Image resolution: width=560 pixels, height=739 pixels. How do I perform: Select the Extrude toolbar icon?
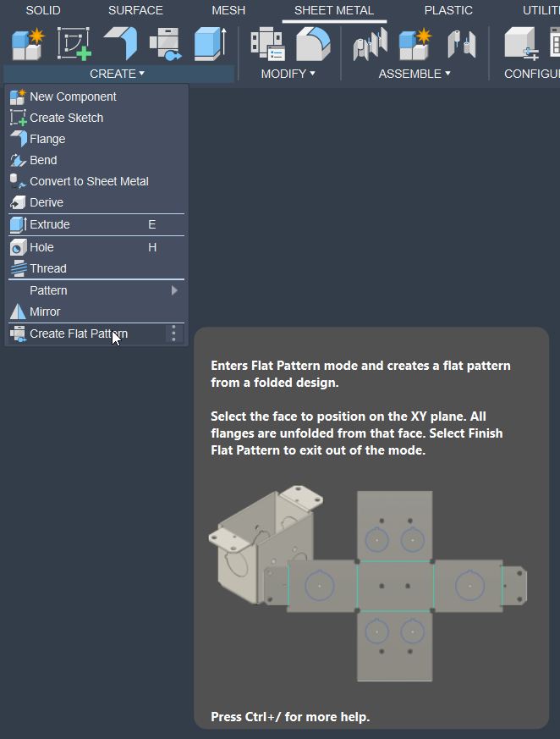coord(211,44)
